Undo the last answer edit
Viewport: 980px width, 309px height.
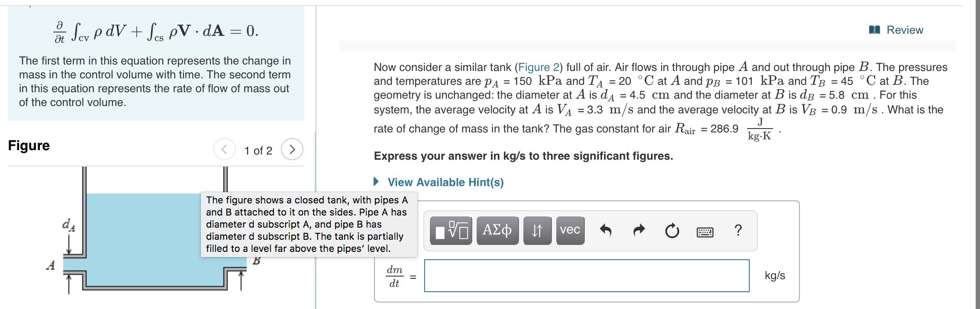606,231
